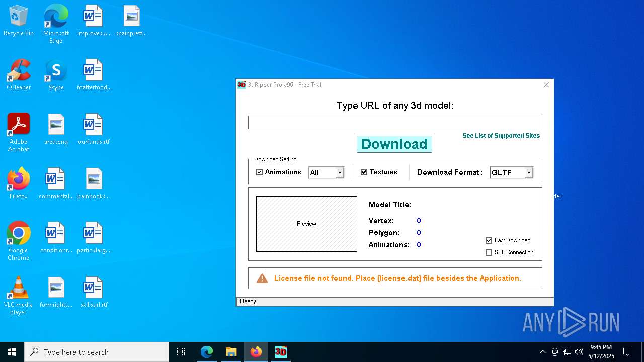Open File Explorer from the taskbar
The height and width of the screenshot is (362, 644).
click(x=231, y=352)
